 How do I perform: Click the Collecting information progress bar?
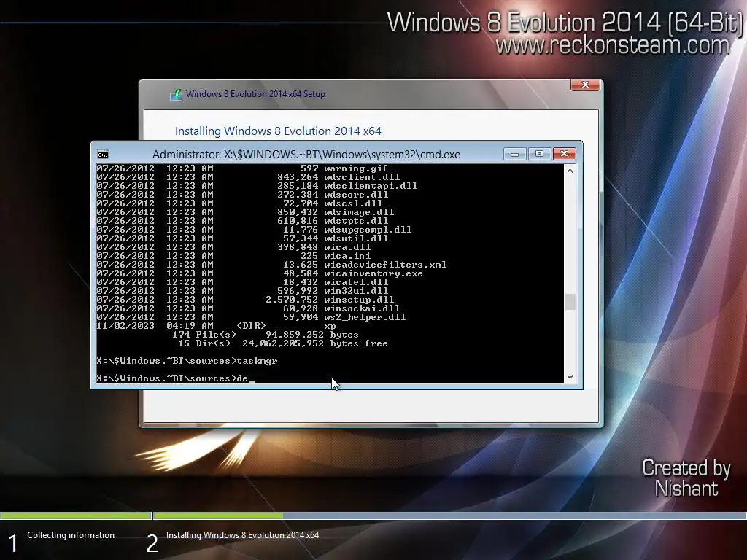[75, 516]
